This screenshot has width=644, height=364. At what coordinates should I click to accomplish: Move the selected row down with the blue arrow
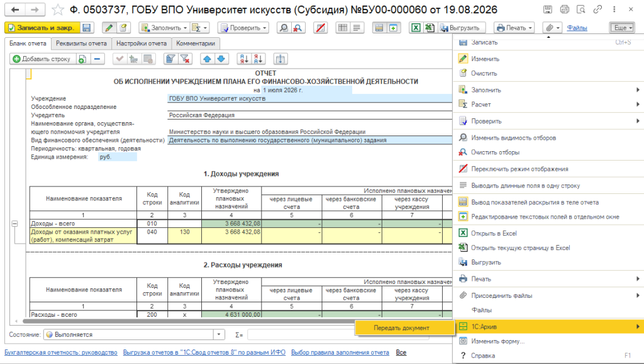(x=221, y=59)
